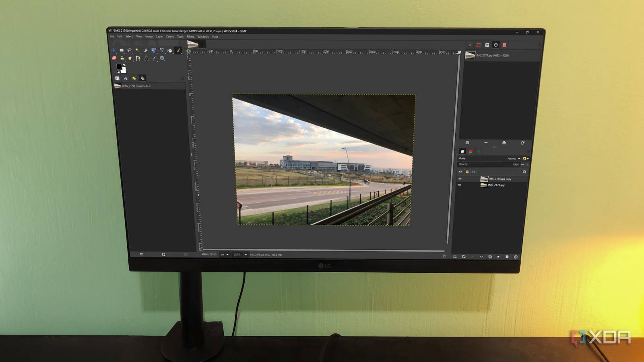Toggle the lock icon in the layers header
The image size is (644, 362).
467,172
